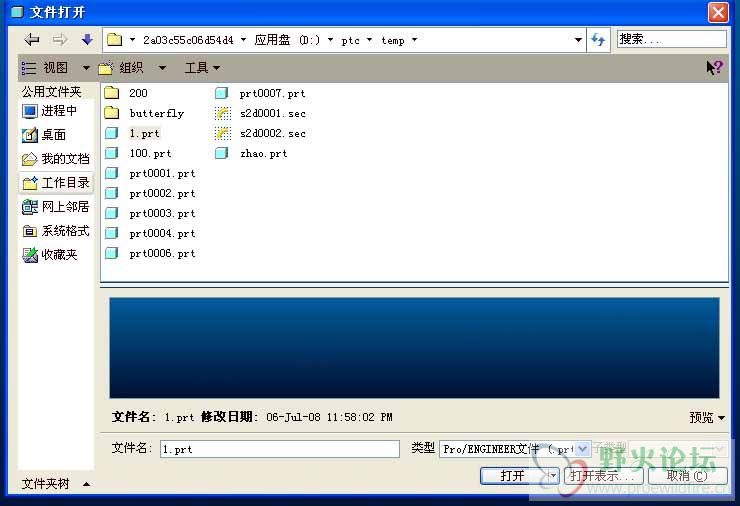
Task: Click the 搜索 search field
Action: pyautogui.click(x=672, y=39)
